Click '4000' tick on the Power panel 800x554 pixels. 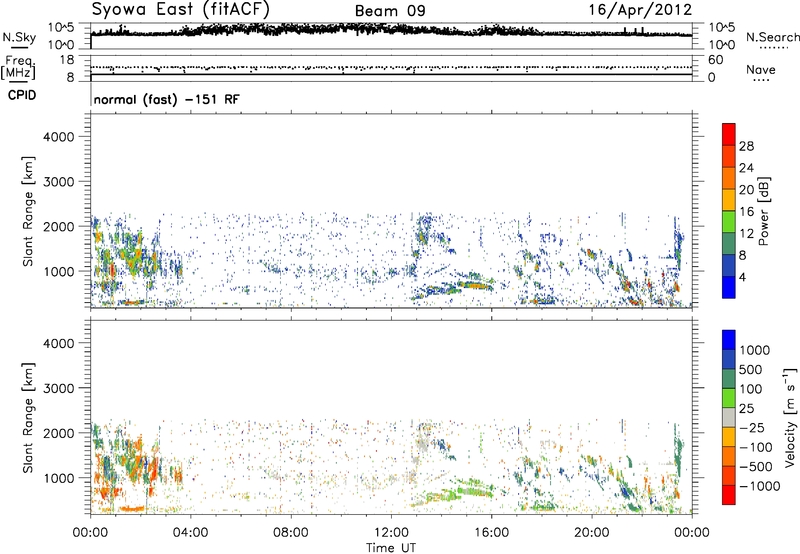pos(58,137)
